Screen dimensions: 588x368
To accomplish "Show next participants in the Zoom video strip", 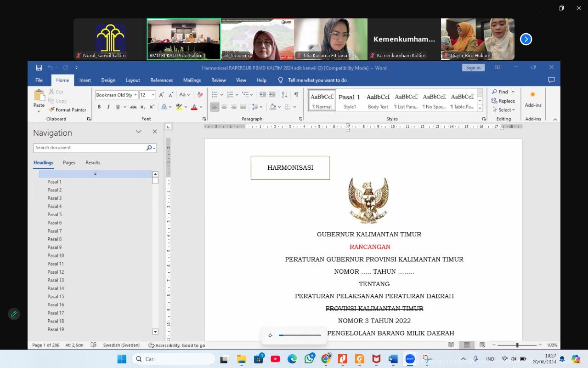I will tap(526, 39).
